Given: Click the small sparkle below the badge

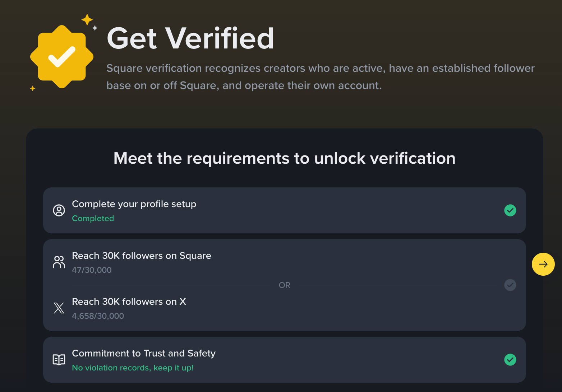Looking at the screenshot, I should 32,88.
